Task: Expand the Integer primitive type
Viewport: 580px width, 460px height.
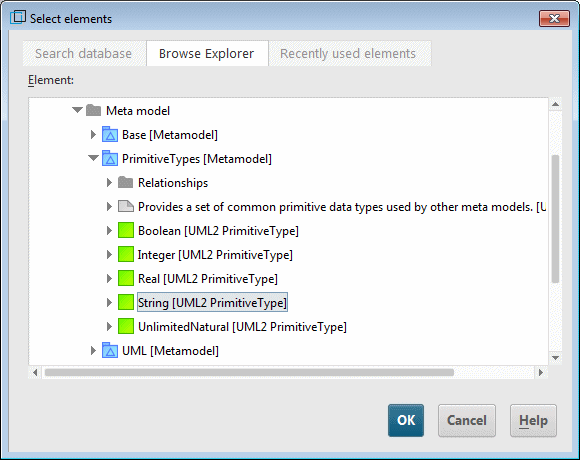Action: pyautogui.click(x=109, y=254)
